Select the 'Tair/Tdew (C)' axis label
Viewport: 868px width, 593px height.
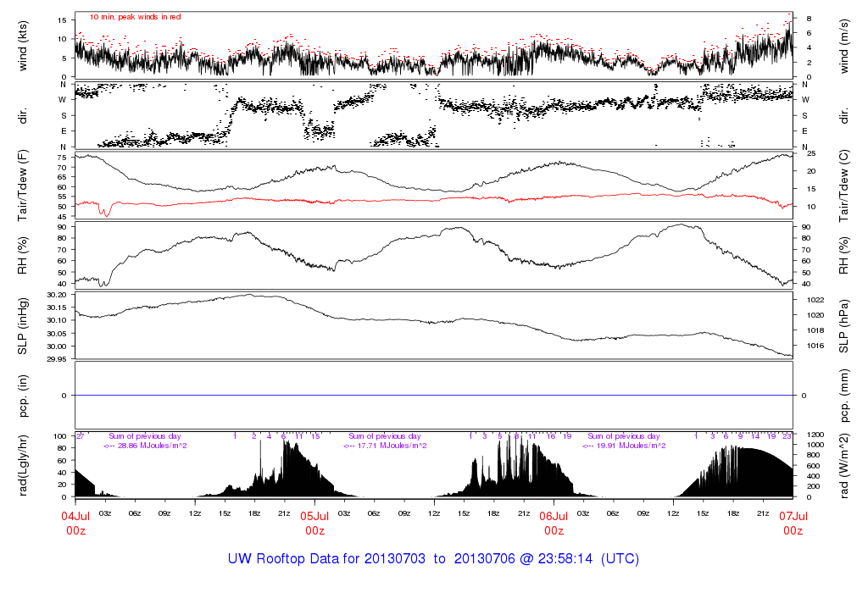point(843,186)
